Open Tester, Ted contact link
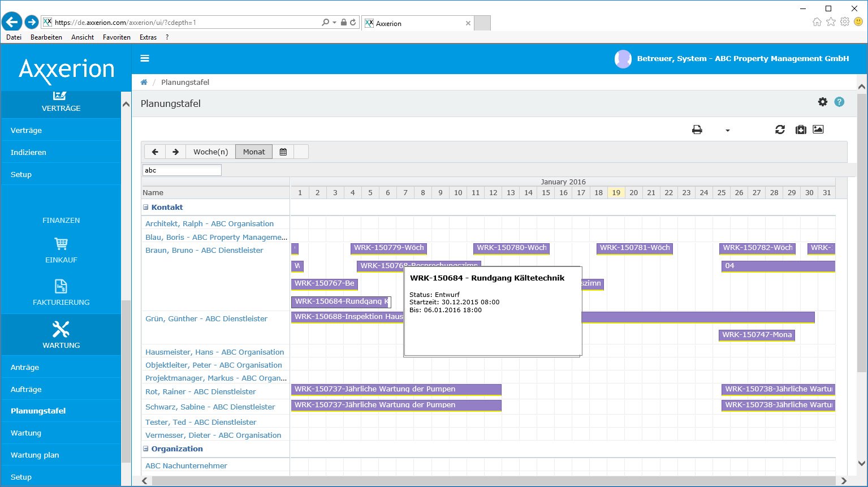 pyautogui.click(x=201, y=422)
